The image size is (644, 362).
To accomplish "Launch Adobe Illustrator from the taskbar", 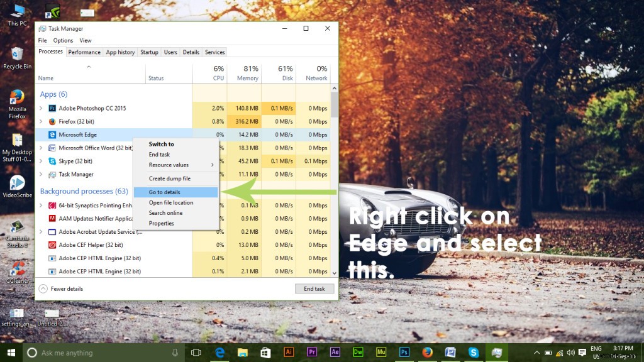I will (x=289, y=353).
